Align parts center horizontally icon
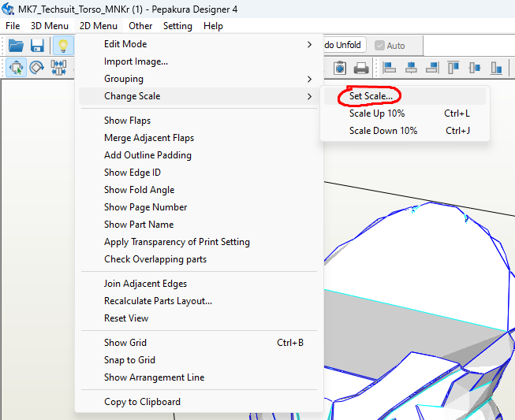This screenshot has width=515, height=420. point(411,68)
